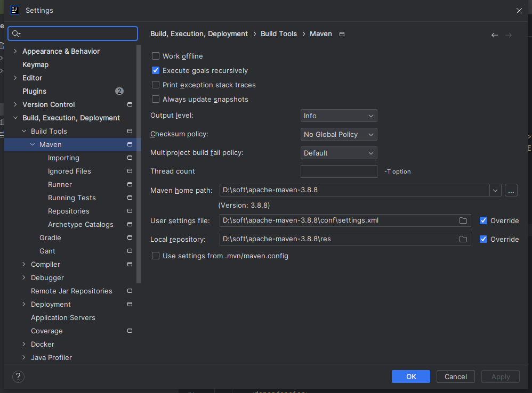The height and width of the screenshot is (393, 532).
Task: Click the project-level icon beside Gant
Action: tap(130, 251)
